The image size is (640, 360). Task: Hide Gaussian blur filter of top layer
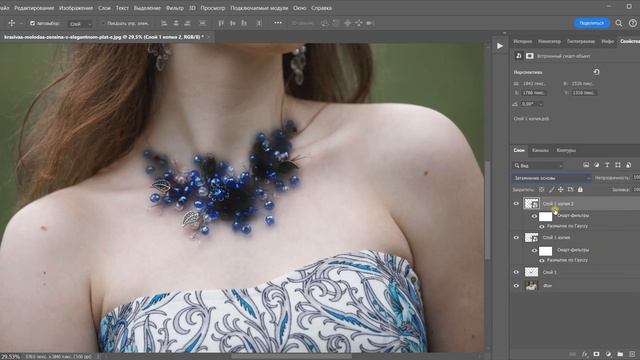[x=542, y=226]
